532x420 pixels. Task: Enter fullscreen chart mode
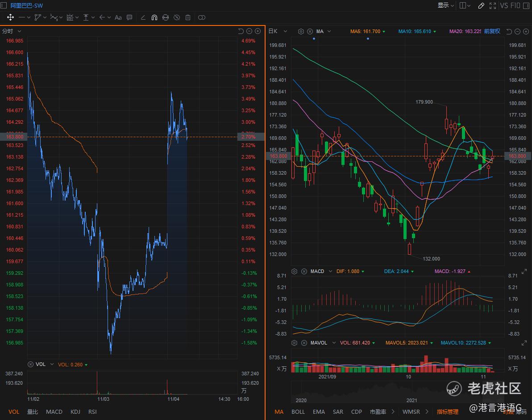[493, 5]
